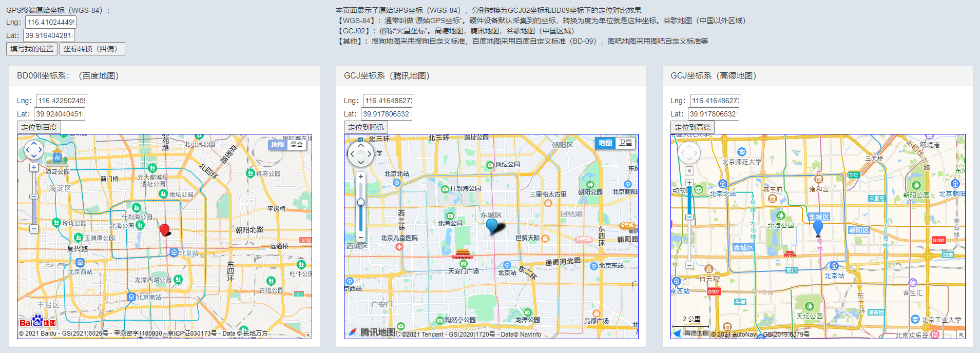980x353 pixels.
Task: Click Tencent map zoom-in plus button
Action: [x=361, y=176]
